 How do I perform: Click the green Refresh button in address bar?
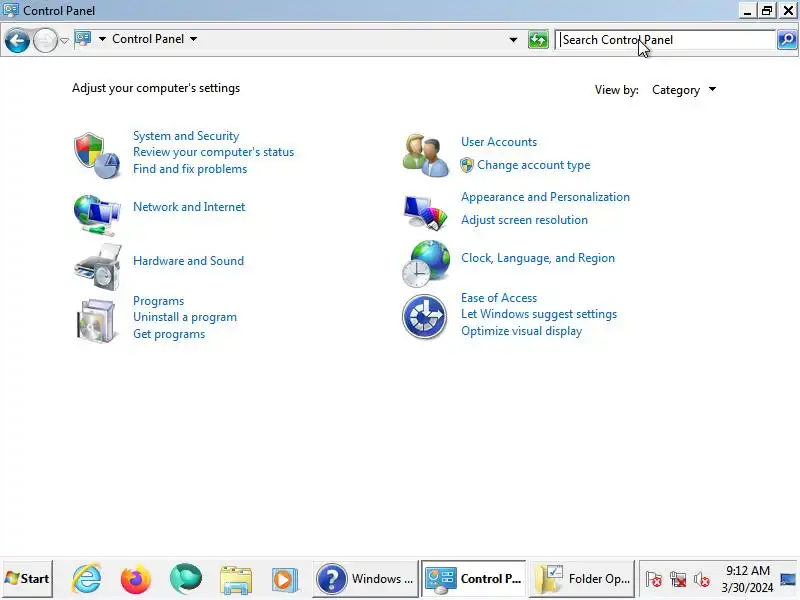538,40
